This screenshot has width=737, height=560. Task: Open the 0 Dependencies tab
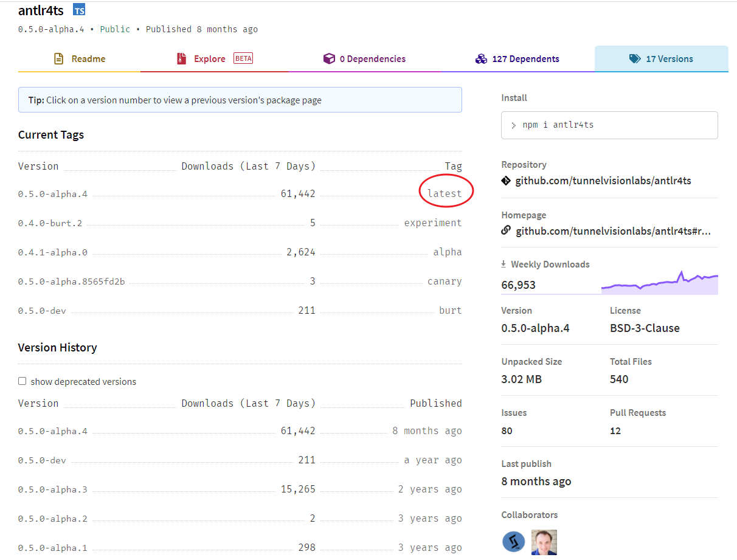pyautogui.click(x=372, y=59)
